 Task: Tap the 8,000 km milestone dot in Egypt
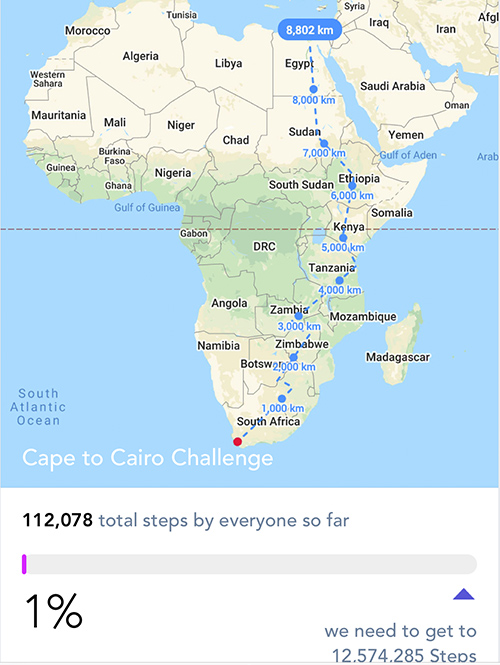click(313, 89)
